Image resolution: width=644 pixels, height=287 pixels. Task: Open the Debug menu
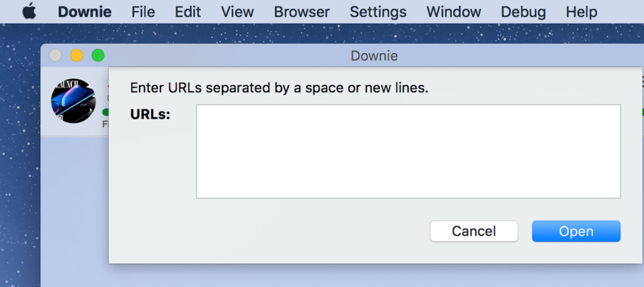(x=523, y=12)
